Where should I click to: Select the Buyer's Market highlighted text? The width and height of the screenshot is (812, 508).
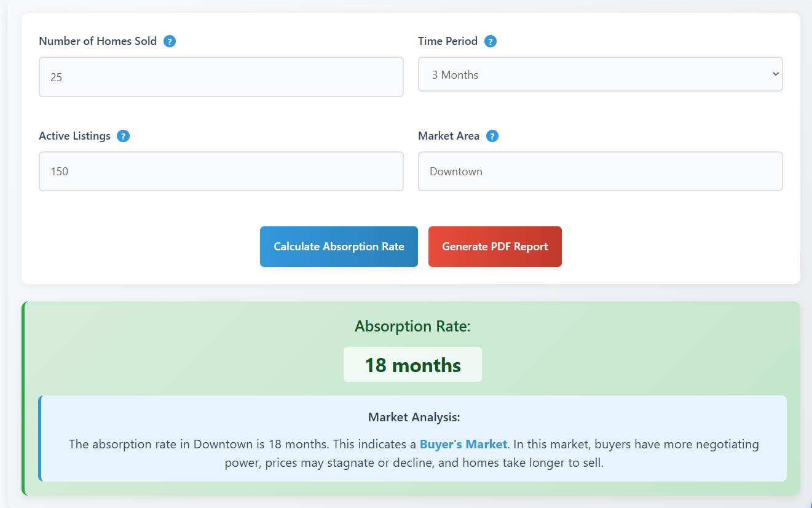pyautogui.click(x=463, y=444)
